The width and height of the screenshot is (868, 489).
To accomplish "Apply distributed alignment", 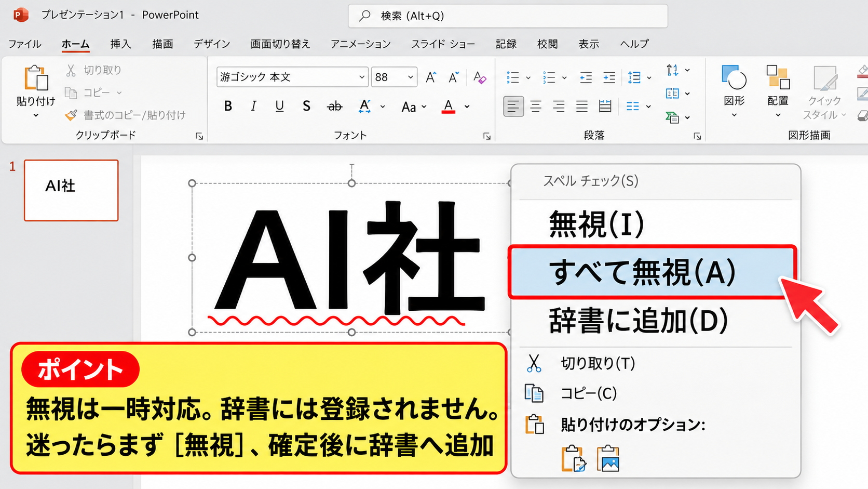I will 605,107.
